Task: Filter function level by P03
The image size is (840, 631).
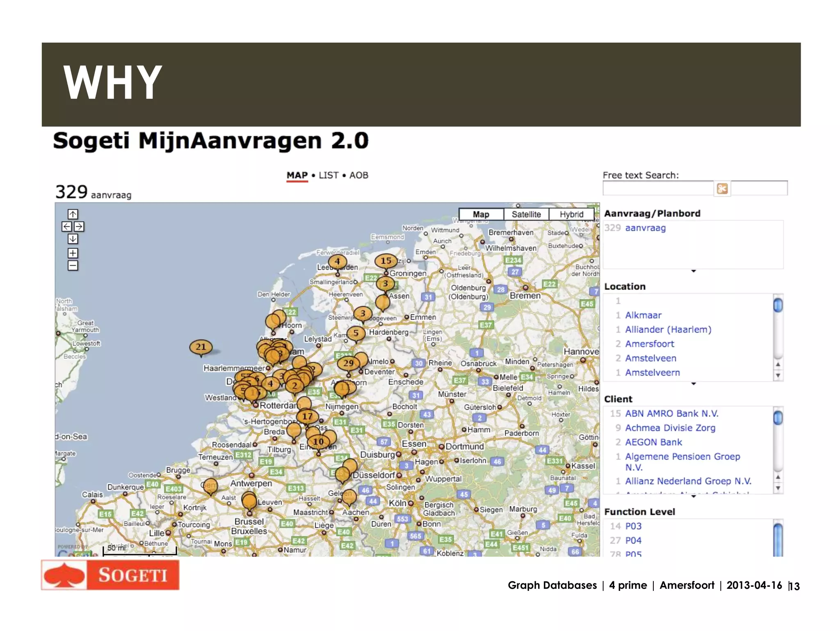Action: (x=633, y=526)
